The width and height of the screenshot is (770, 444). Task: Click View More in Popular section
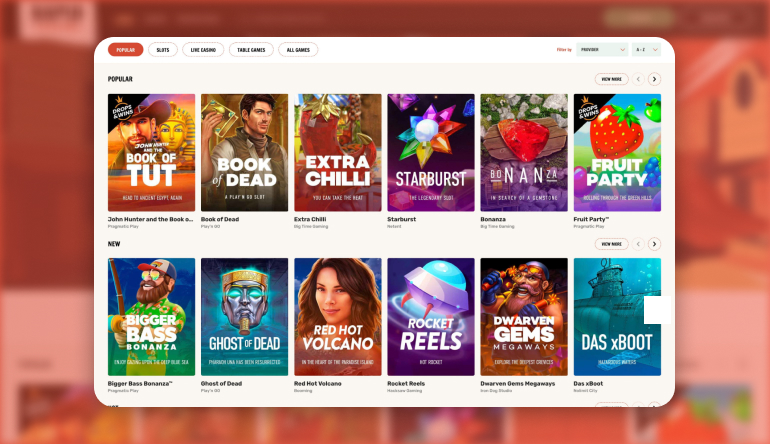coord(611,79)
